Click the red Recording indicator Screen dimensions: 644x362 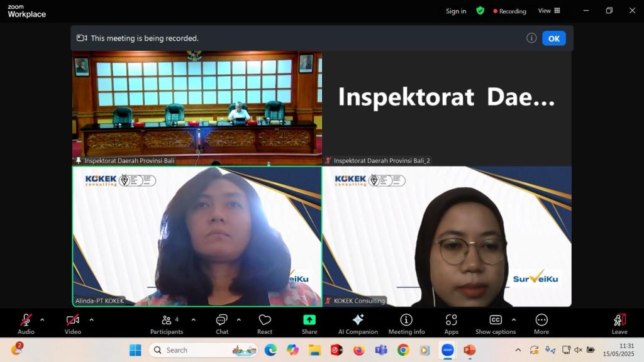pos(509,11)
